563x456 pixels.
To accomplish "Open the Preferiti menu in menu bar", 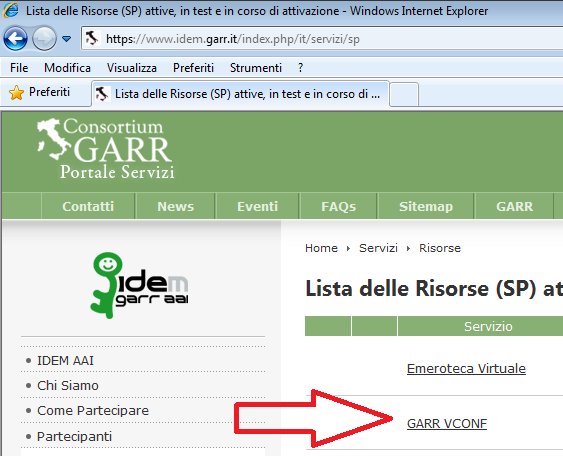I will pos(193,68).
